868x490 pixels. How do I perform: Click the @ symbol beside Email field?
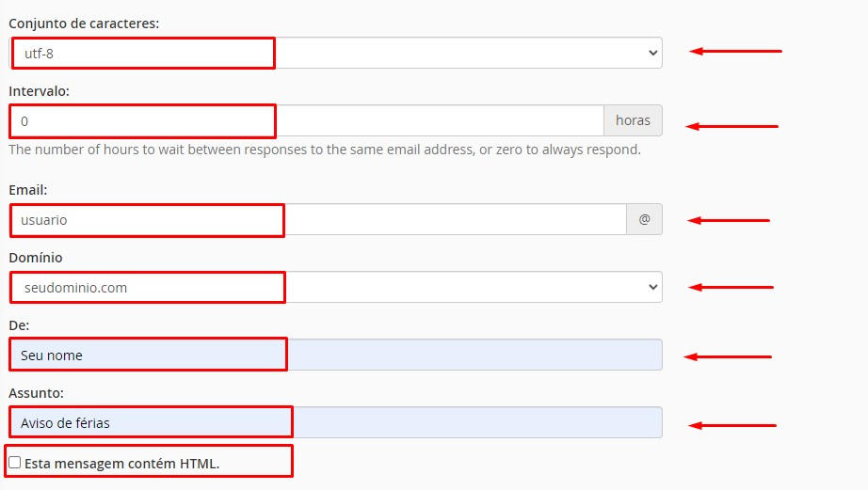pyautogui.click(x=644, y=219)
